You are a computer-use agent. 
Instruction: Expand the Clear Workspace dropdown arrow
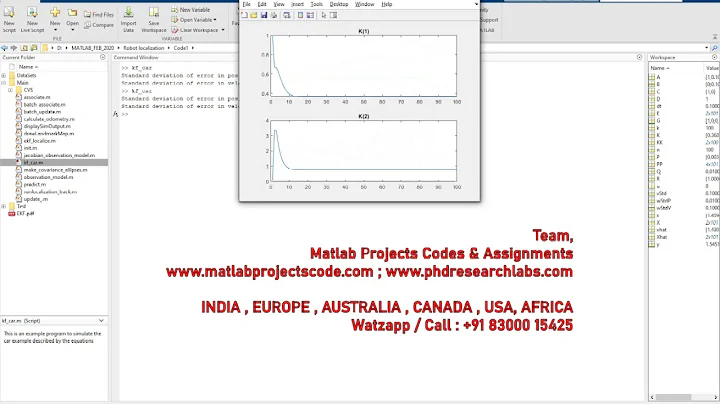click(x=223, y=30)
